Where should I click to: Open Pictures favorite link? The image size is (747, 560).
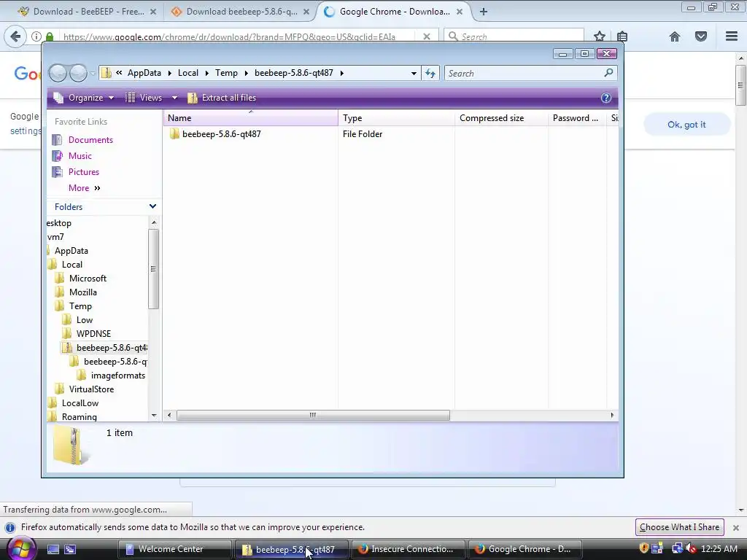(x=84, y=172)
